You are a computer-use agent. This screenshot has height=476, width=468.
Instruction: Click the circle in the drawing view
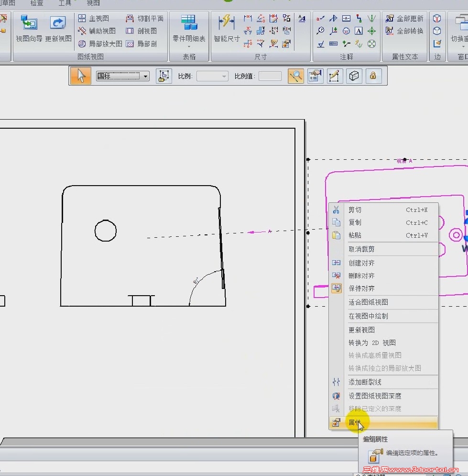[106, 231]
